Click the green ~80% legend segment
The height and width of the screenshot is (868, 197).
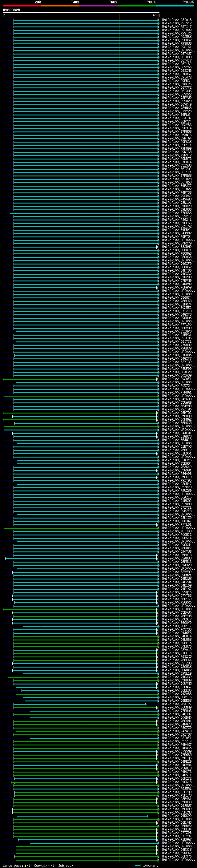point(136,6)
